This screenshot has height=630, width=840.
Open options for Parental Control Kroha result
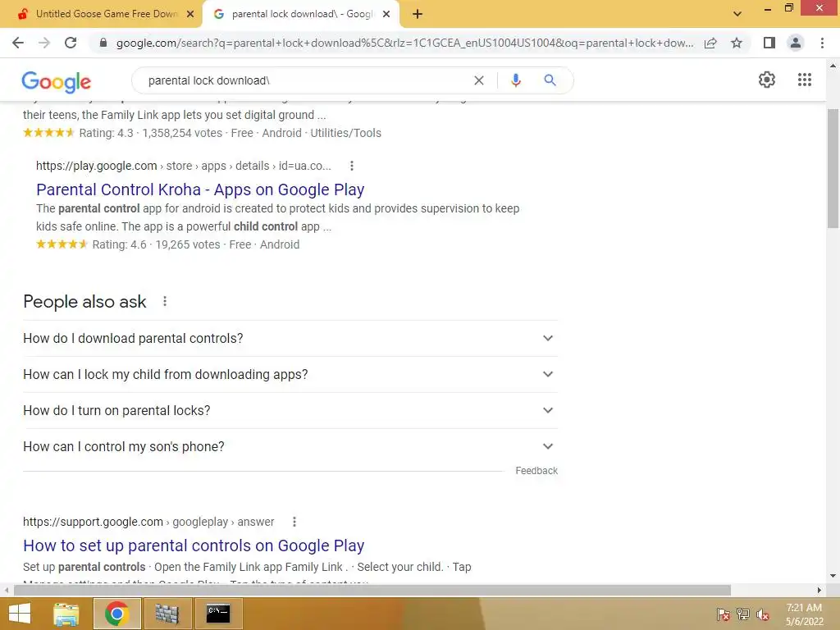(x=351, y=166)
